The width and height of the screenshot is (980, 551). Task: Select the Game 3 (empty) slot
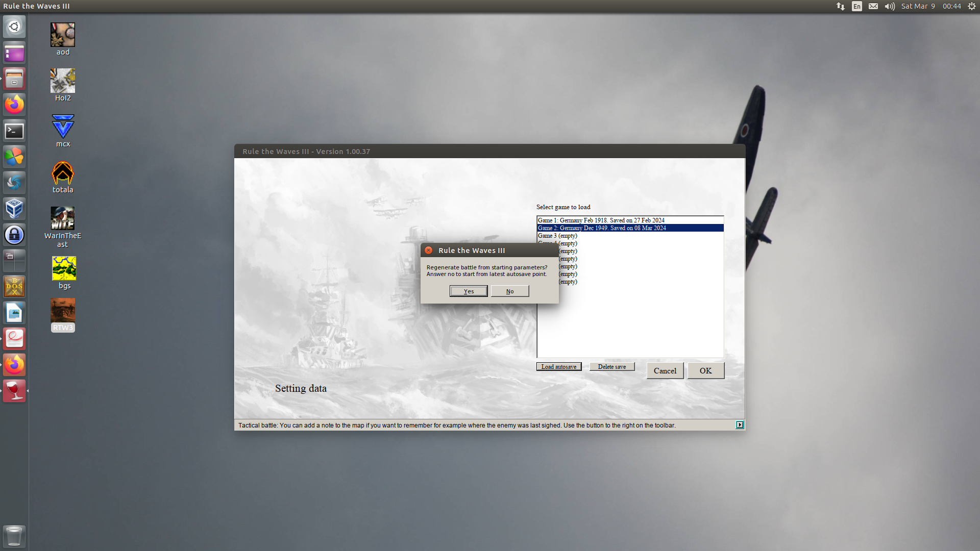pyautogui.click(x=630, y=236)
